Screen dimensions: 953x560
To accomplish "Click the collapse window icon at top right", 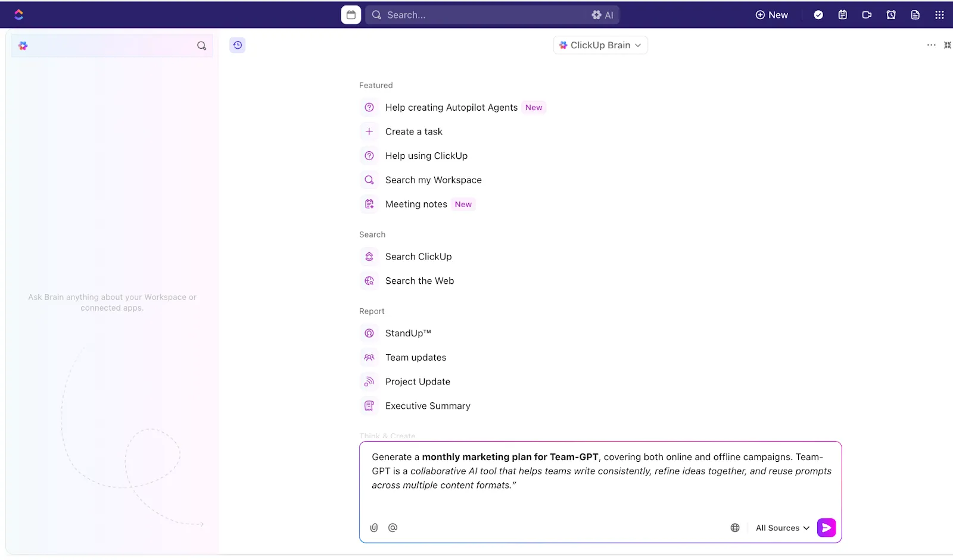I will pyautogui.click(x=948, y=45).
